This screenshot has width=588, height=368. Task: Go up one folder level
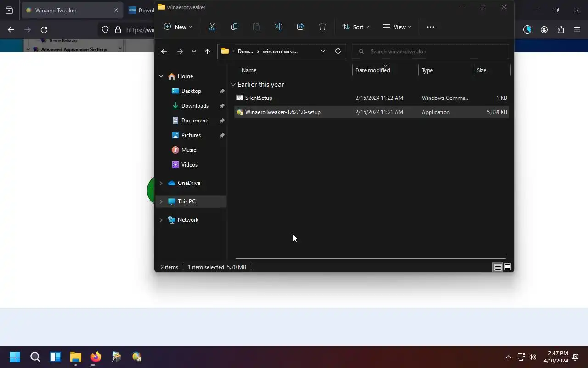click(x=207, y=52)
